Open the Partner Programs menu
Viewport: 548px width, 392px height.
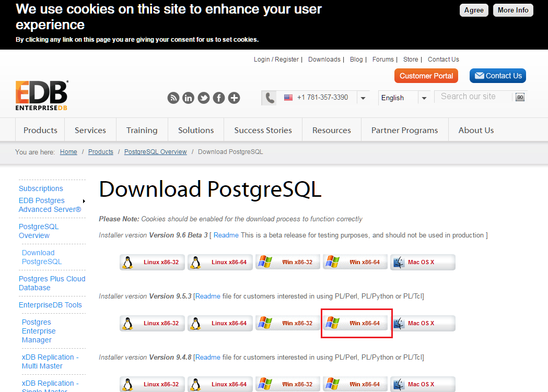pyautogui.click(x=405, y=130)
